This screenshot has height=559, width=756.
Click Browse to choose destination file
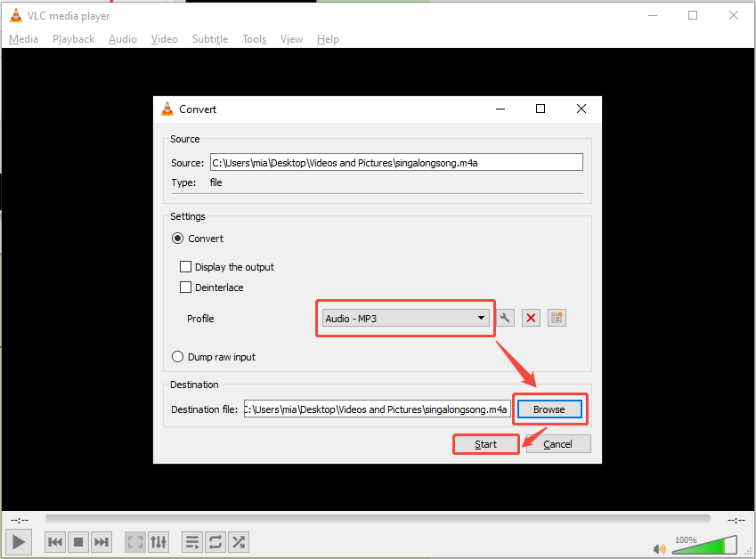[549, 409]
